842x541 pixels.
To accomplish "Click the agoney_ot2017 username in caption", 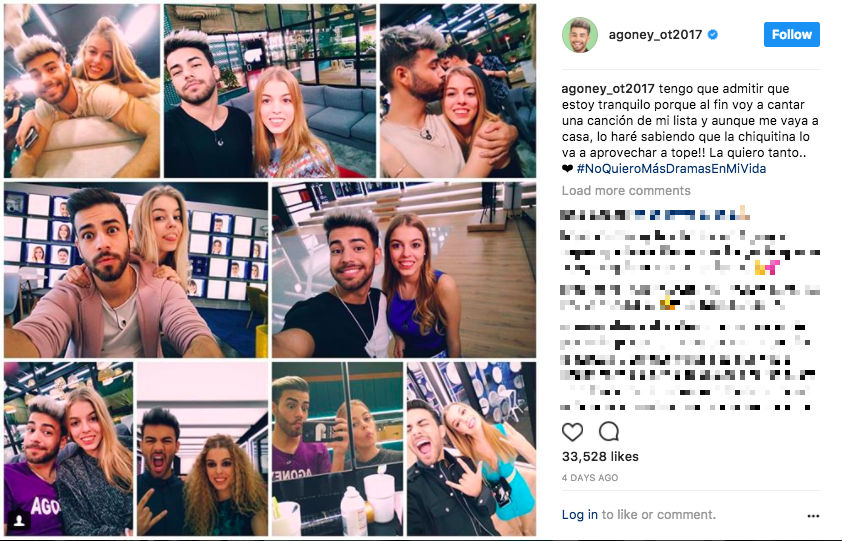I will point(608,89).
